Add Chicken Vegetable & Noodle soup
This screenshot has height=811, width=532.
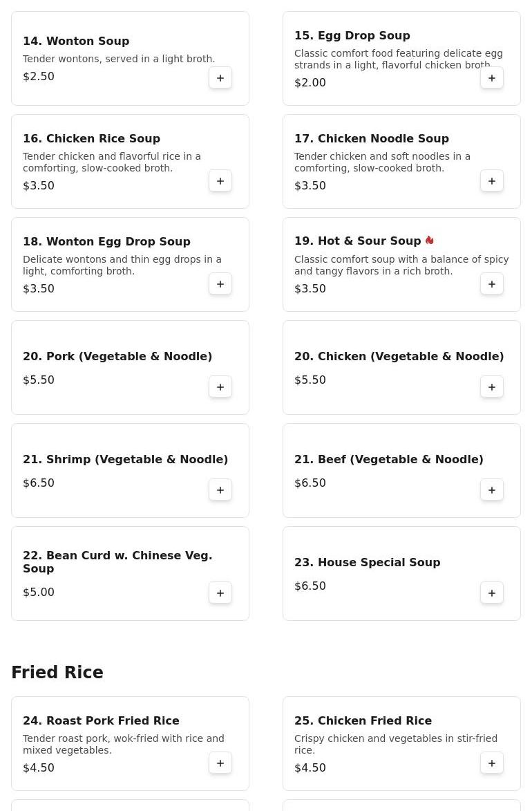492,387
